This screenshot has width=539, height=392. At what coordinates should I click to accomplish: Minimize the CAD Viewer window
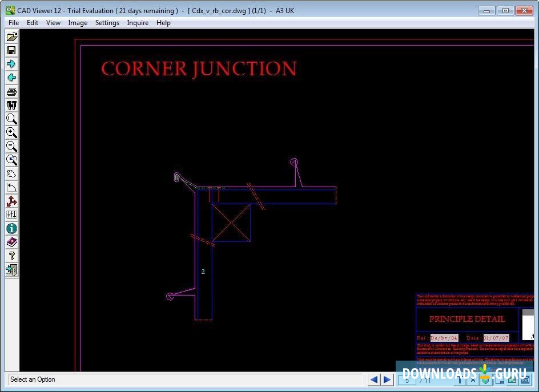pyautogui.click(x=486, y=11)
